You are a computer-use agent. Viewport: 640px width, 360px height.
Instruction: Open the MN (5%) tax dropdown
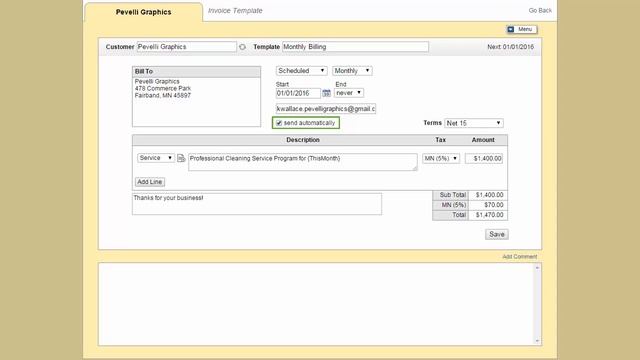coord(441,158)
